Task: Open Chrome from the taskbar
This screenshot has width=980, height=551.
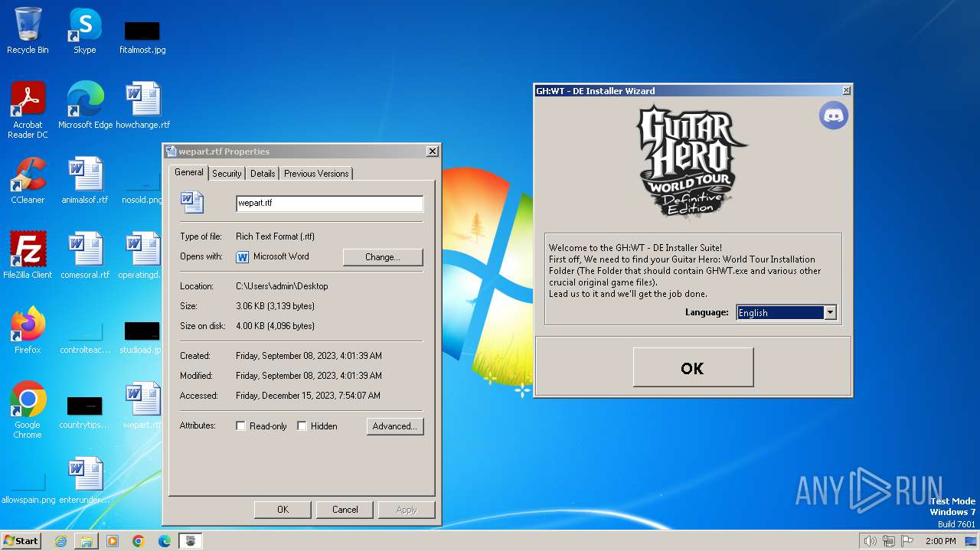Action: click(x=139, y=541)
